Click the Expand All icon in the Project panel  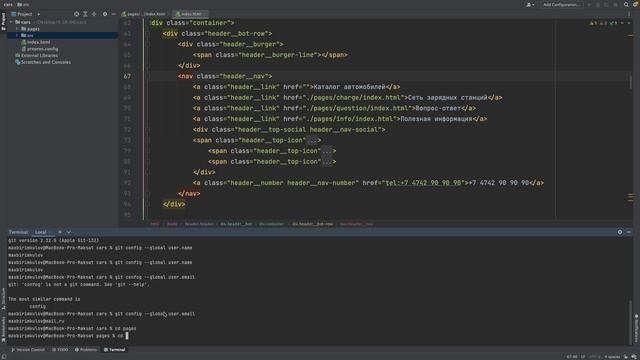pos(85,14)
